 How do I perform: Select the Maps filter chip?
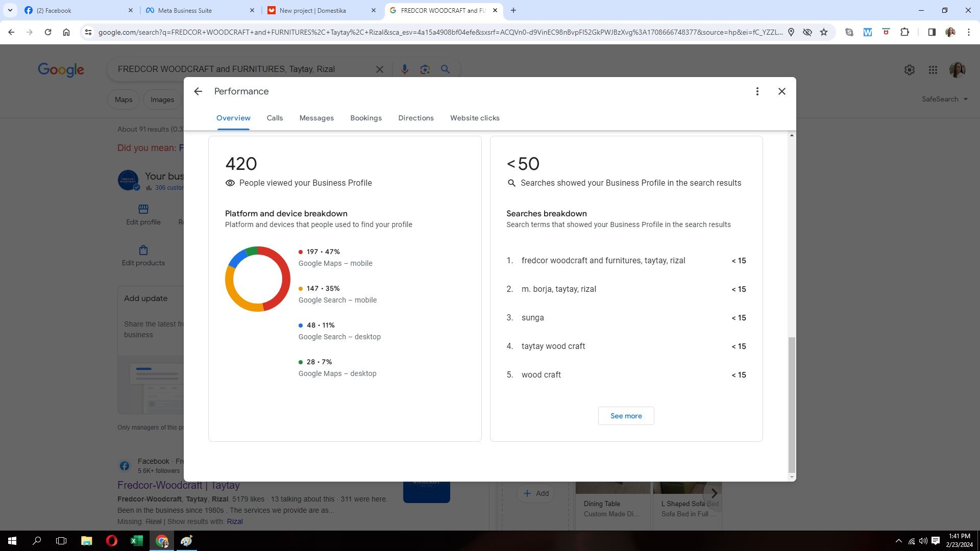[x=124, y=99]
